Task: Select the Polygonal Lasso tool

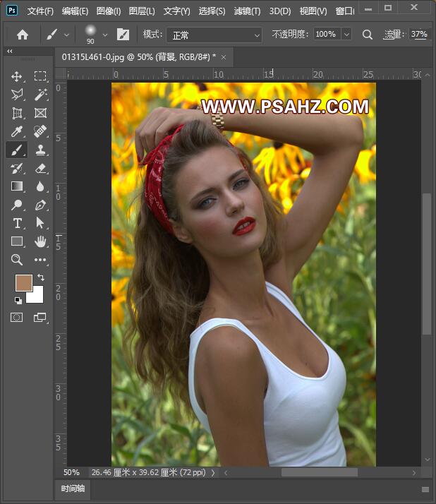Action: [17, 95]
